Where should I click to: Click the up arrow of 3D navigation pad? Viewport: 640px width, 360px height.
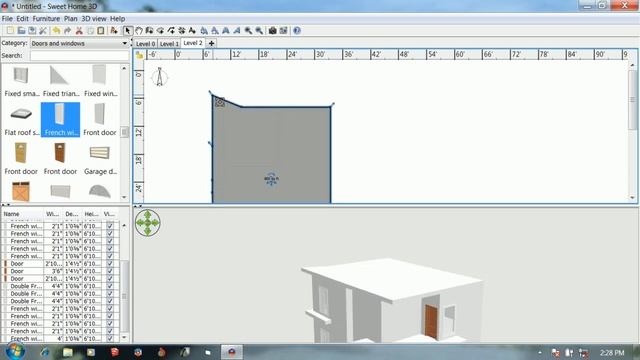point(148,215)
